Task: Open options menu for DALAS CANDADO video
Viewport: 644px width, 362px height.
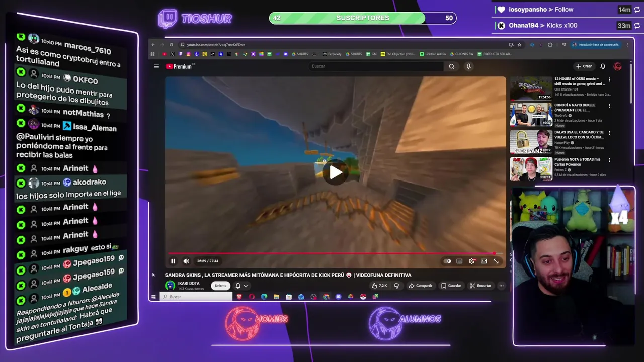Action: (609, 133)
